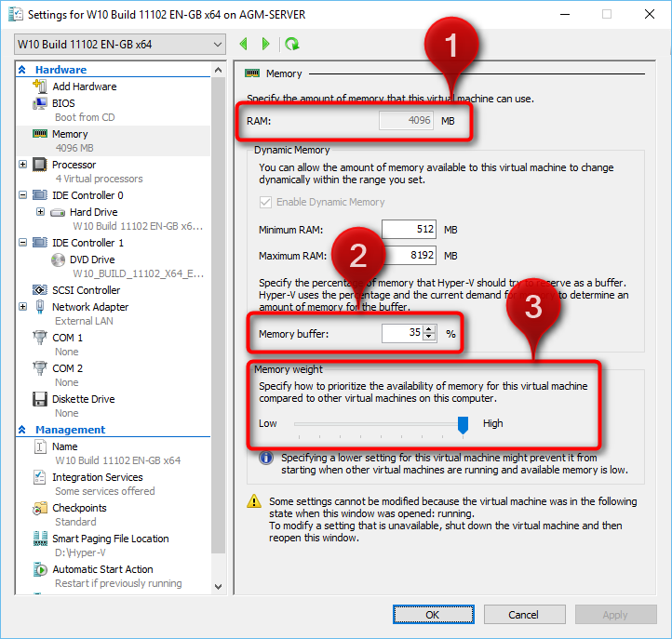Select Memory in hardware tree
This screenshot has height=639, width=672.
pyautogui.click(x=114, y=140)
